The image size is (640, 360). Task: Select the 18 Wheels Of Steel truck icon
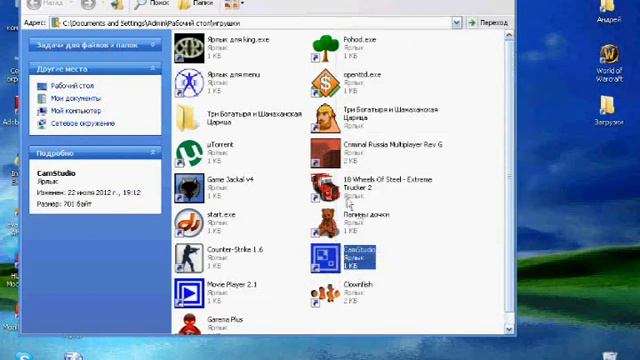(x=325, y=188)
